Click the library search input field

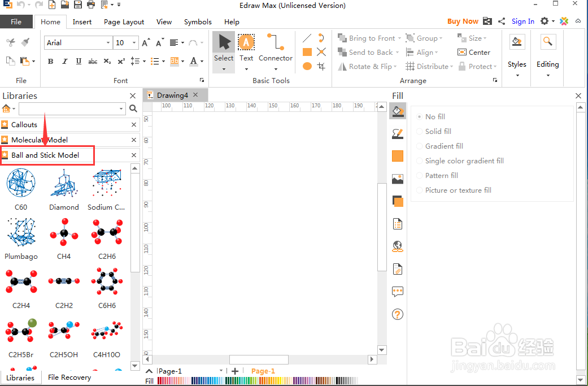68,109
